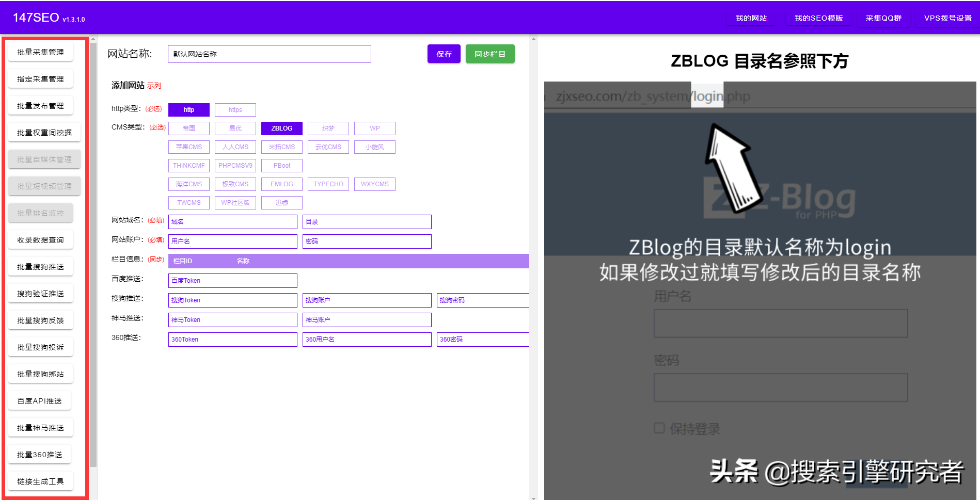This screenshot has width=980, height=500.
Task: Pick PBoot as the CMS type
Action: point(281,166)
